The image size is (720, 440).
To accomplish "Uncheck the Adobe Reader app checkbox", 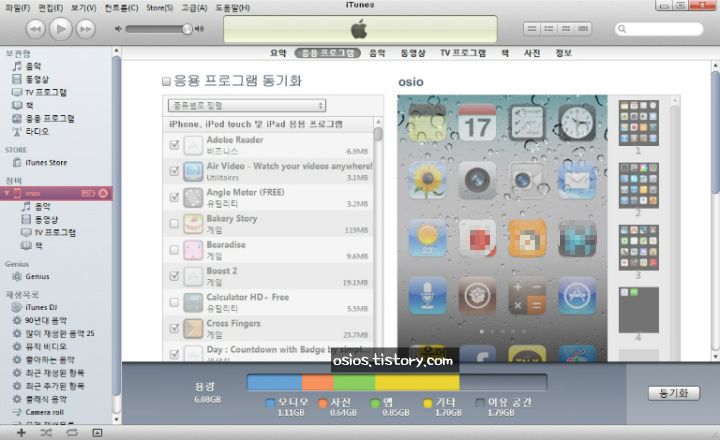I will [x=174, y=145].
